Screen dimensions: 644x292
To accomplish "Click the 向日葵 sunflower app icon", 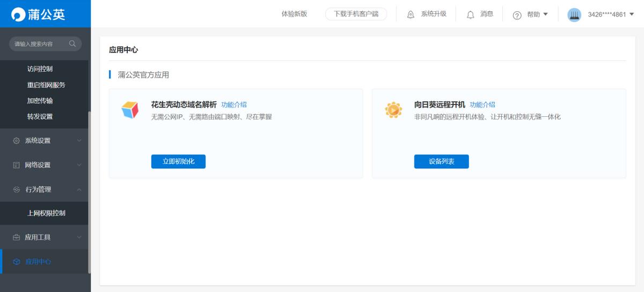I will (x=393, y=109).
